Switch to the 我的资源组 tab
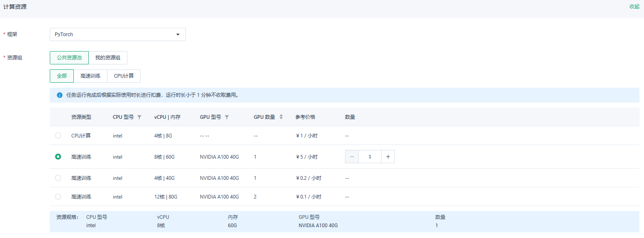 pos(108,58)
